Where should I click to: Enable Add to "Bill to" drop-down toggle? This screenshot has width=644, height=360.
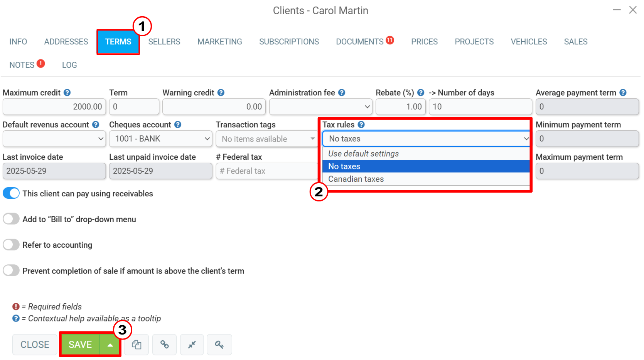pos(11,219)
